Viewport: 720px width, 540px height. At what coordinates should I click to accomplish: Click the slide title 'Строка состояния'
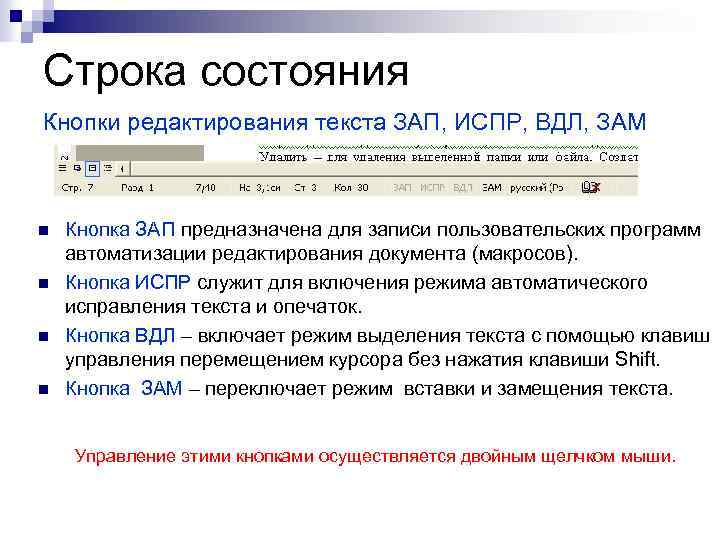pyautogui.click(x=225, y=71)
